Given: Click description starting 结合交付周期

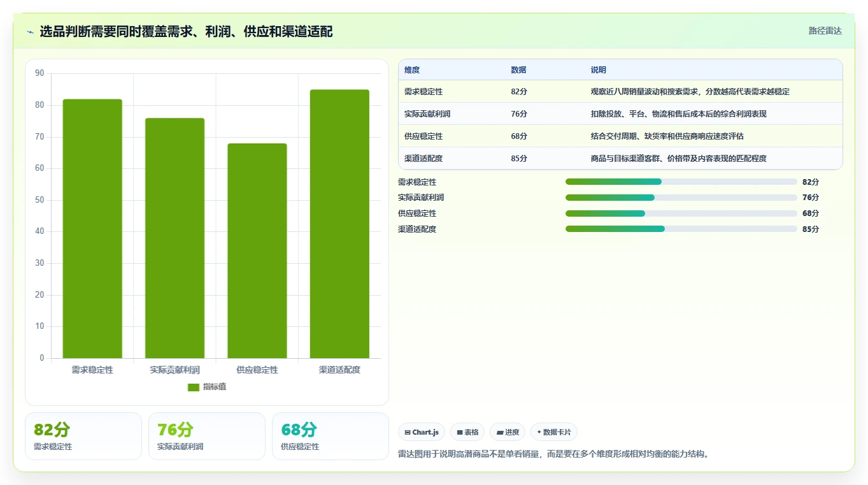Looking at the screenshot, I should tap(667, 136).
